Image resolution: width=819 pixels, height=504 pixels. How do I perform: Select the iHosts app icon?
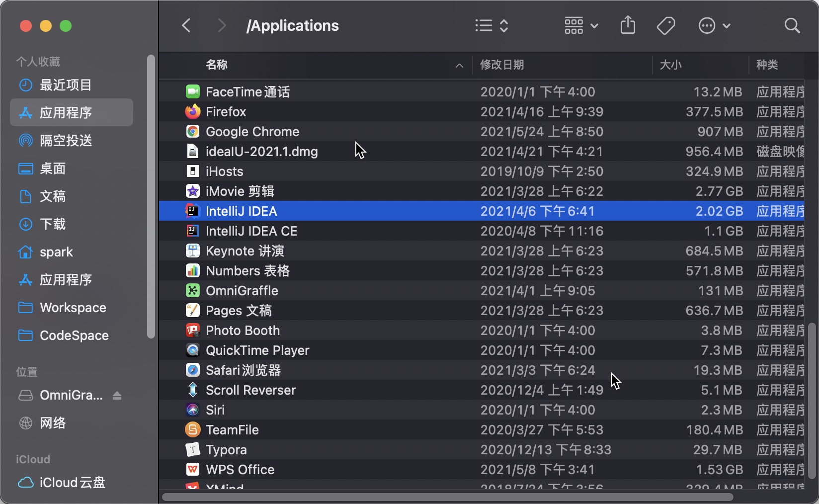pyautogui.click(x=193, y=171)
